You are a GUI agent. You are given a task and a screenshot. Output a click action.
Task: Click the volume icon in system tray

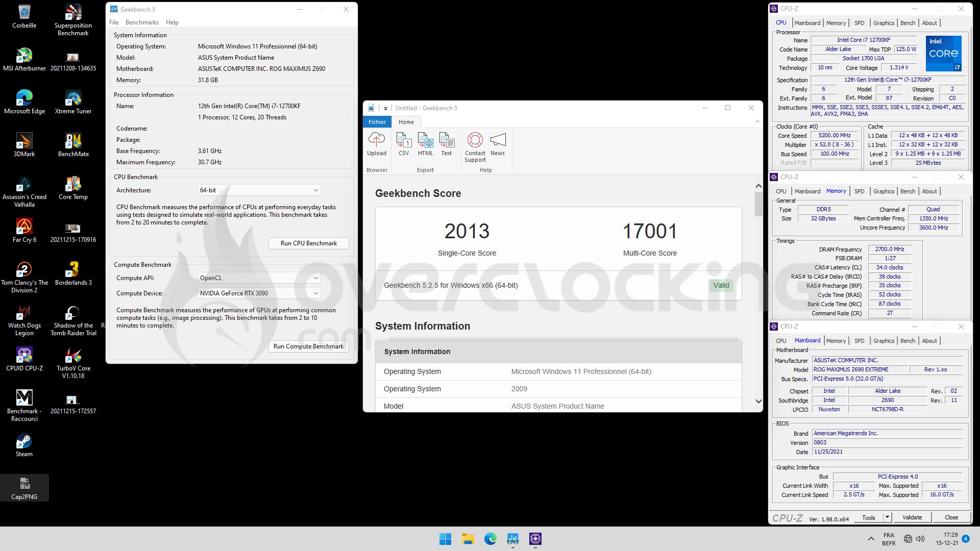(920, 539)
